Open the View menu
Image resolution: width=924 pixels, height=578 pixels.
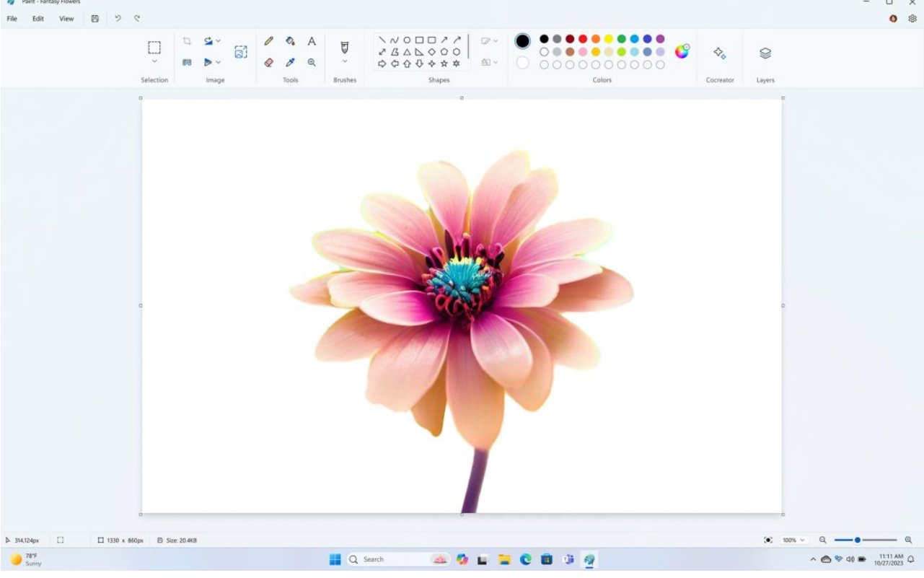point(66,19)
